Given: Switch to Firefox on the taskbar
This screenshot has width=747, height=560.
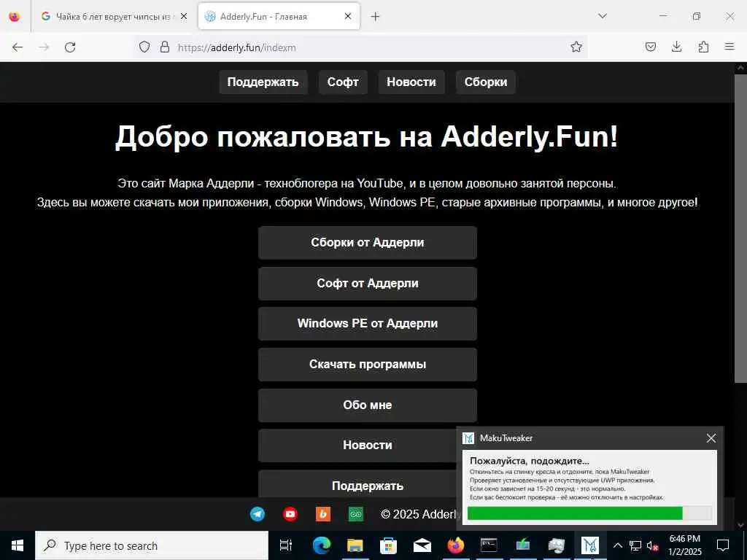Looking at the screenshot, I should click(456, 545).
